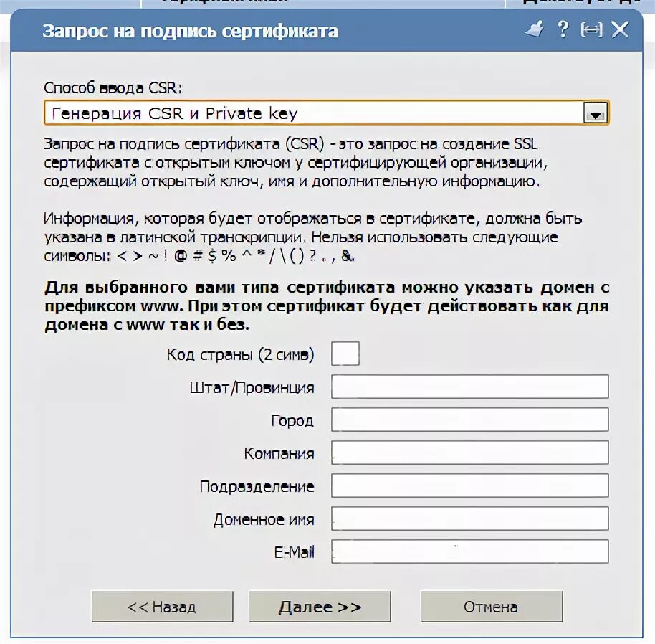Open the CSR input method dropdown arrow
This screenshot has height=644, width=655.
(x=596, y=113)
